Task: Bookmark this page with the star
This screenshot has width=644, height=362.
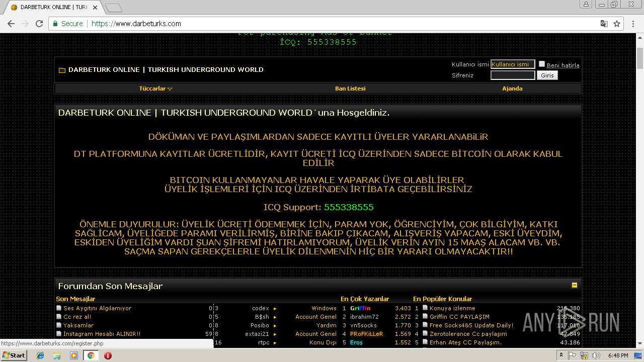Action: [617, 24]
